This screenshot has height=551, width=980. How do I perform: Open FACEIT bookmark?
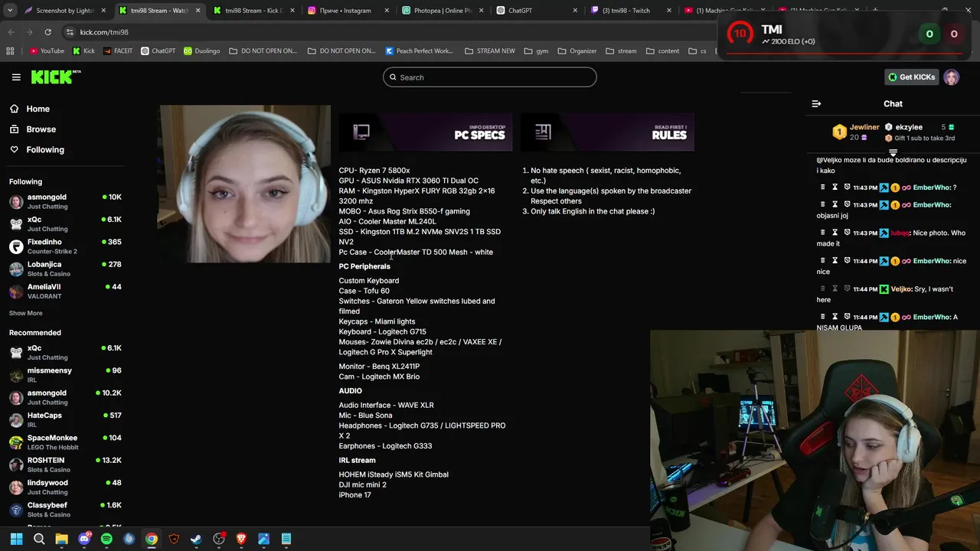pos(117,51)
